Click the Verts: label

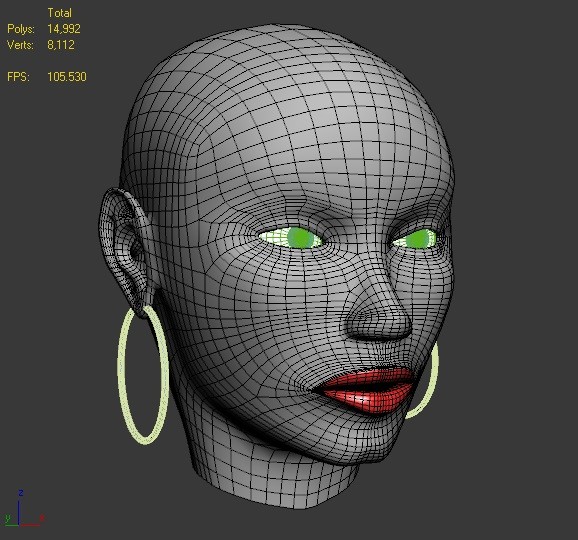click(20, 45)
